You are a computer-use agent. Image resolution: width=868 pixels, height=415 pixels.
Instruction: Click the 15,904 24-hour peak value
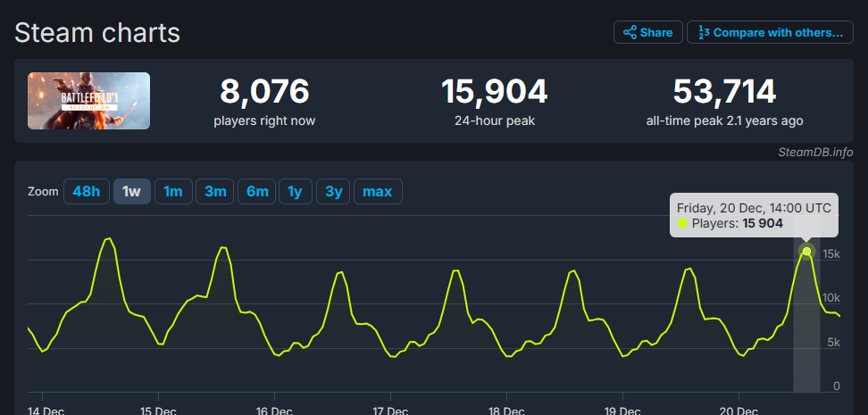click(495, 92)
